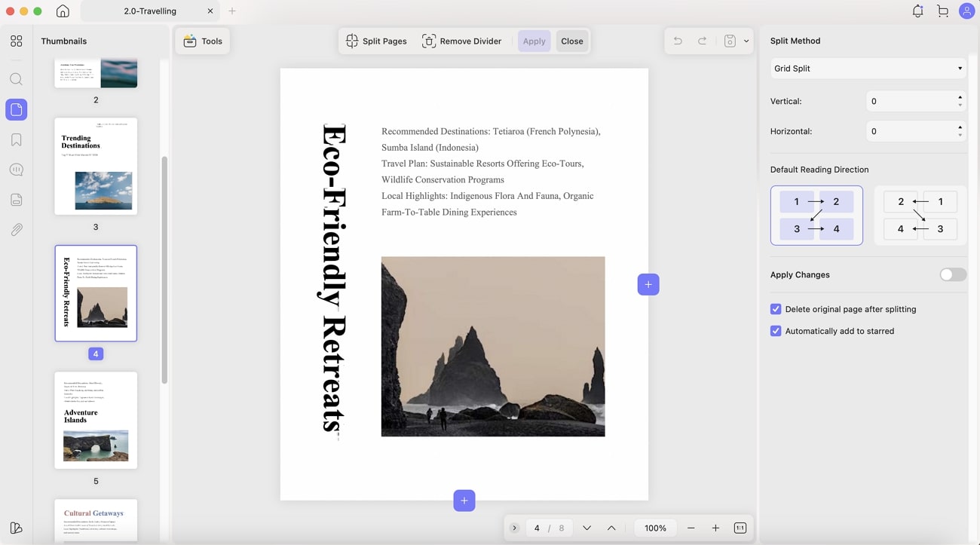Open the attachments paperclip icon

[17, 230]
